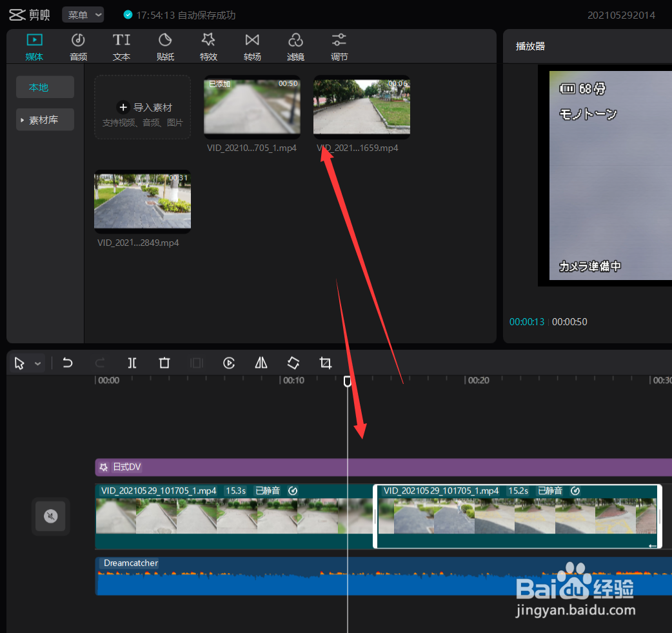The image size is (672, 633).
Task: Delete the selected clip
Action: coord(164,363)
